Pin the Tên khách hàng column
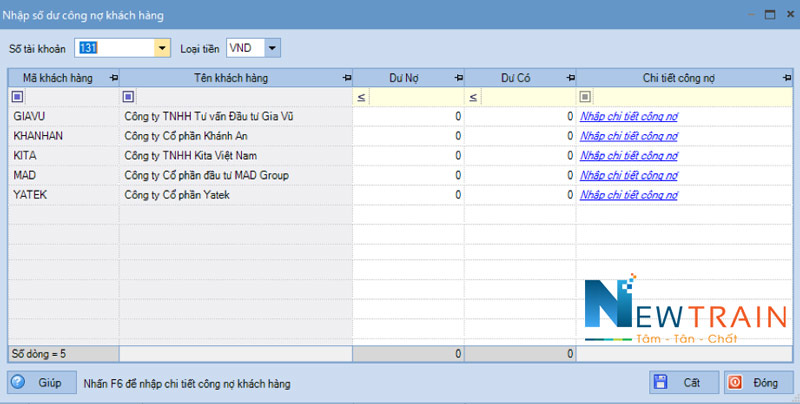Image resolution: width=800 pixels, height=404 pixels. coord(347,78)
